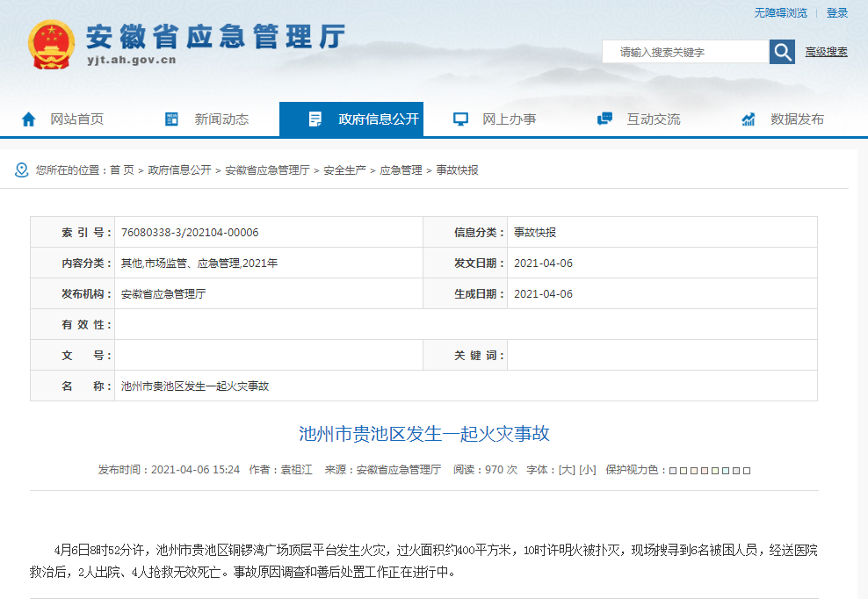Screen dimensions: 868x599
Task: Select the pink eye-protection color swatch
Action: 705,471
